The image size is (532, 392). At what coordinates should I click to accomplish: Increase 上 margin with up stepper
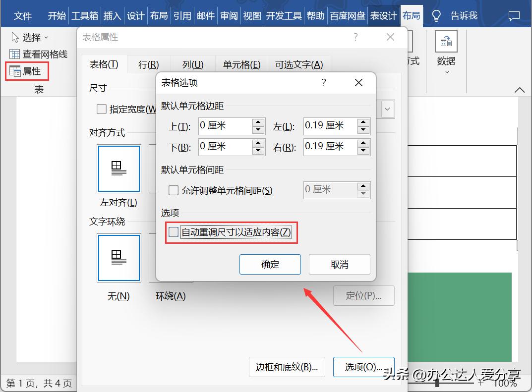[x=258, y=123]
